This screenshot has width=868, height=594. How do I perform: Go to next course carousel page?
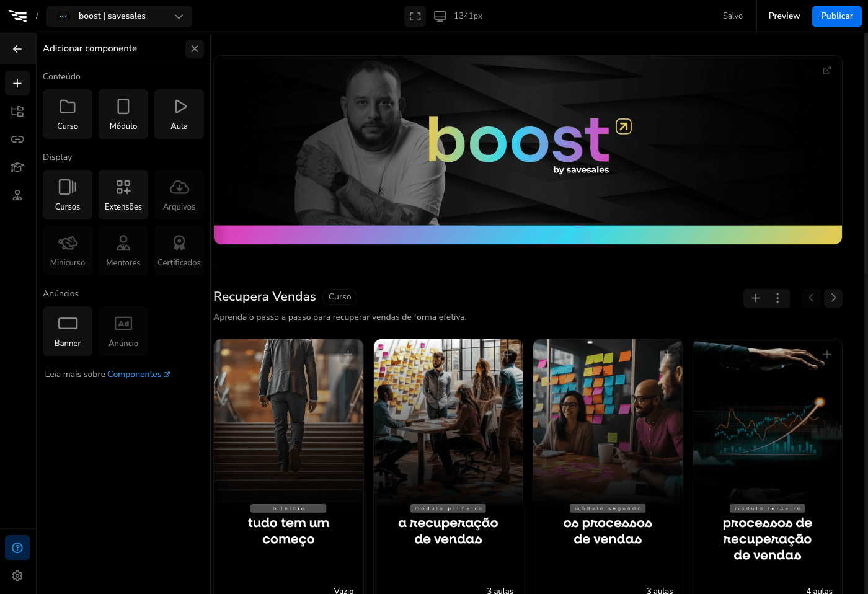pos(833,298)
